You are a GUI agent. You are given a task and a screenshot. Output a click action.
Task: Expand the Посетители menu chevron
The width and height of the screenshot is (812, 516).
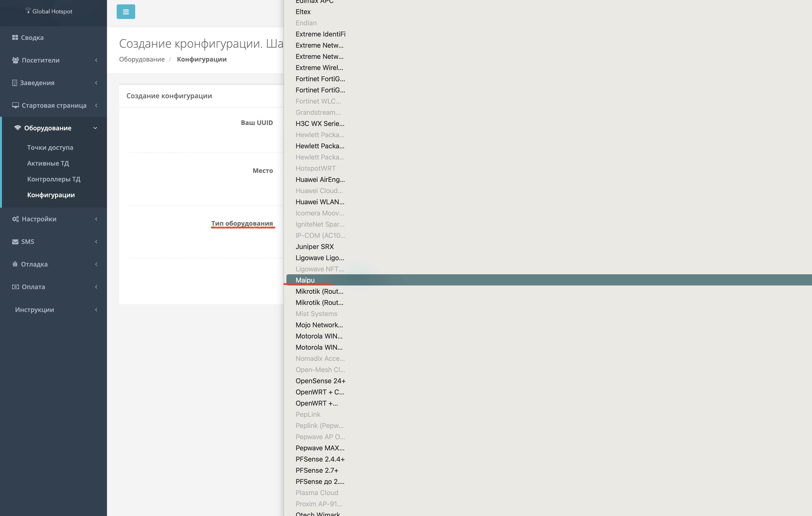point(96,60)
